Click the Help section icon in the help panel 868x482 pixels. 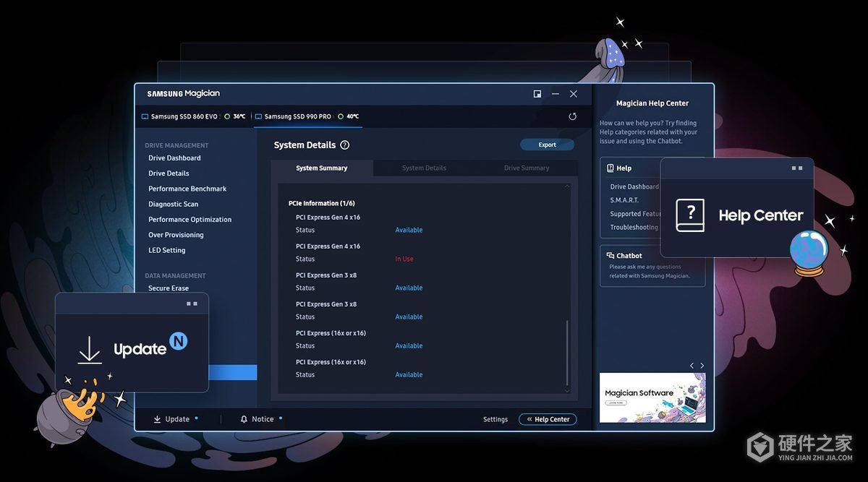click(x=610, y=168)
